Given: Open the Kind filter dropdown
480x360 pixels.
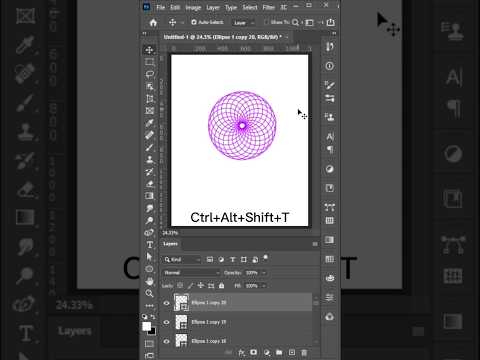Looking at the screenshot, I should pyautogui.click(x=182, y=260).
